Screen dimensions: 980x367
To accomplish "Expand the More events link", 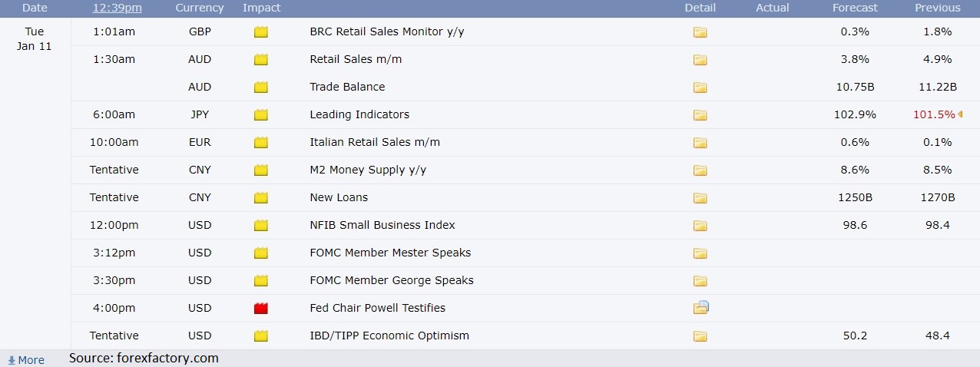I will [x=26, y=360].
